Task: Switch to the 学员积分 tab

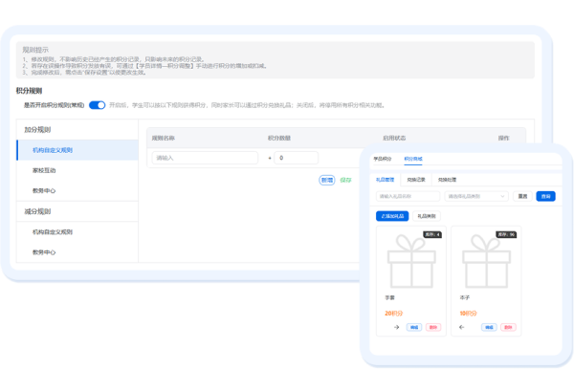Action: pos(384,160)
